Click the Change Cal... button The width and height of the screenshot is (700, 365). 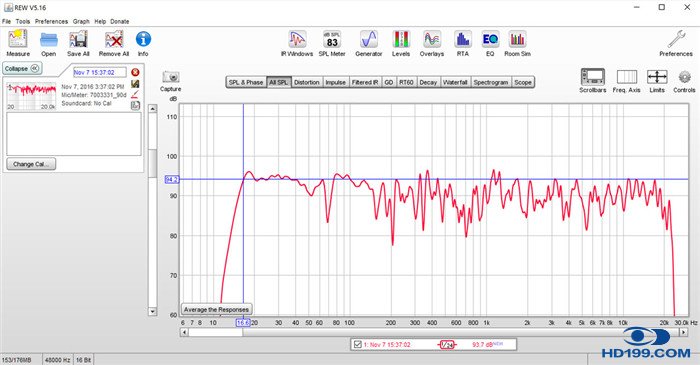31,164
